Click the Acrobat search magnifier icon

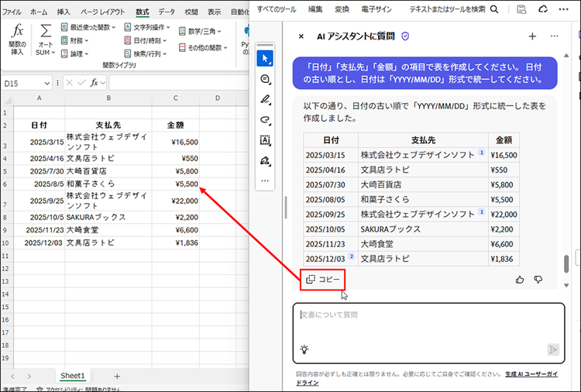492,9
